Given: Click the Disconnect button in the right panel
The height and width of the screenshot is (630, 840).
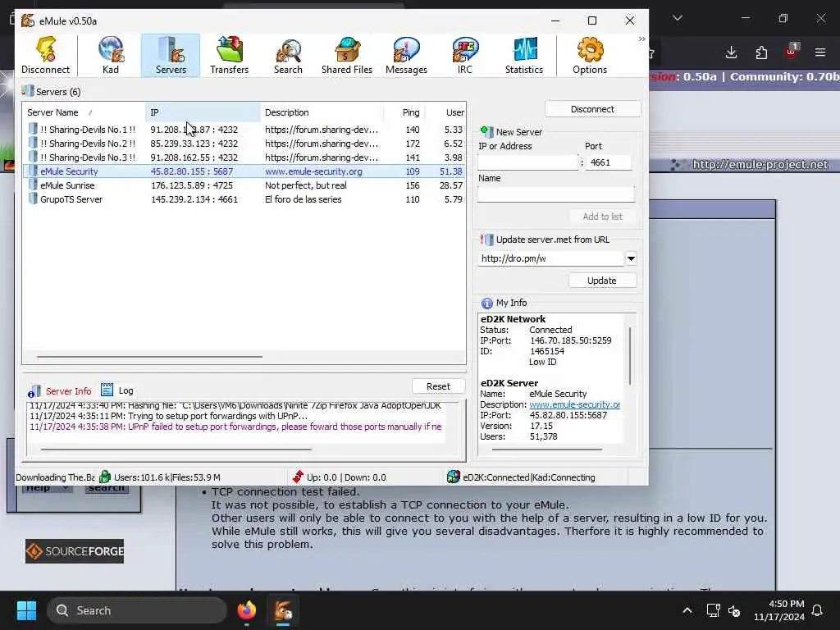Looking at the screenshot, I should (x=592, y=109).
